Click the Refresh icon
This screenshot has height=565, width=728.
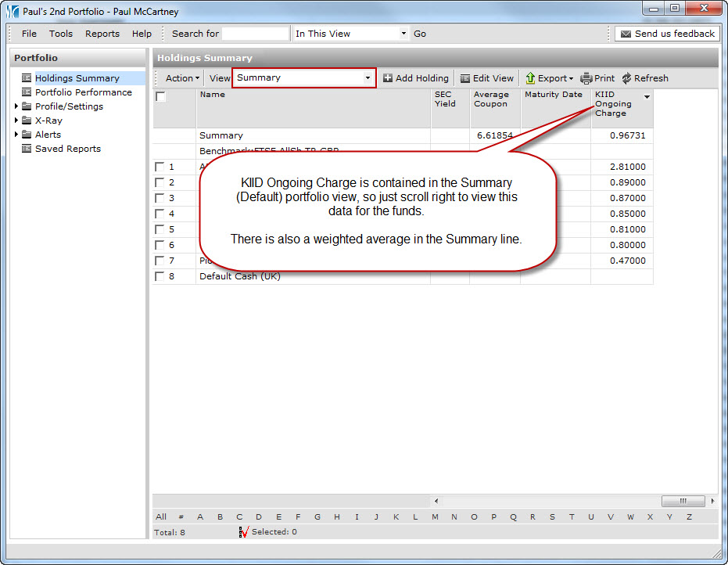626,78
